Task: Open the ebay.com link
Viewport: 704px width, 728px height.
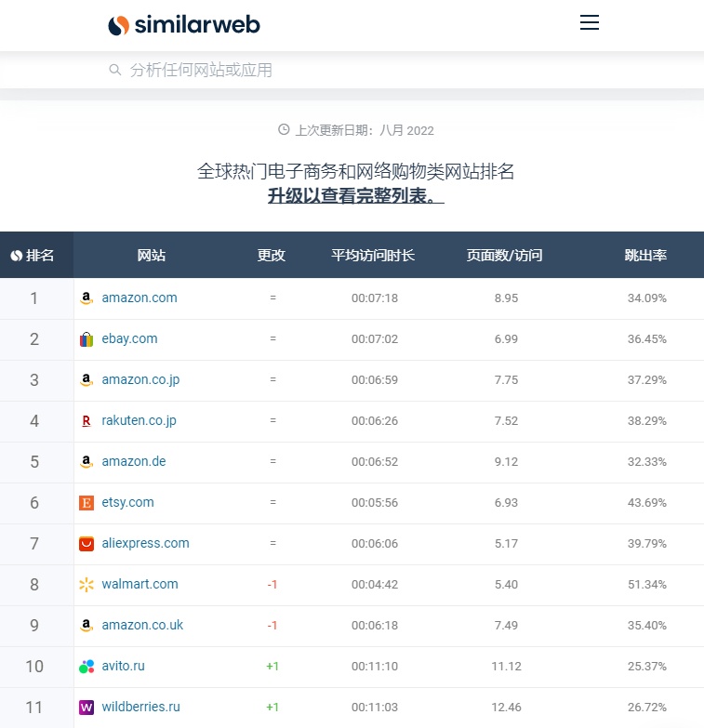Action: pyautogui.click(x=129, y=339)
